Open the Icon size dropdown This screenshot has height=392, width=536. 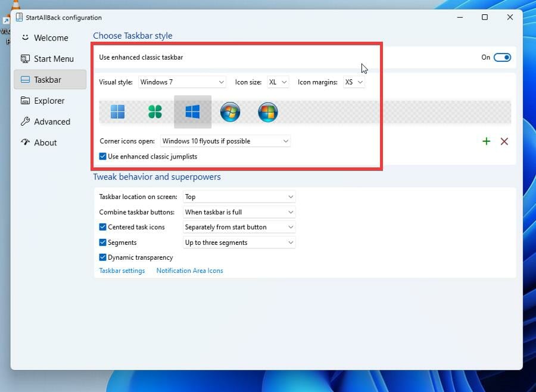point(278,82)
